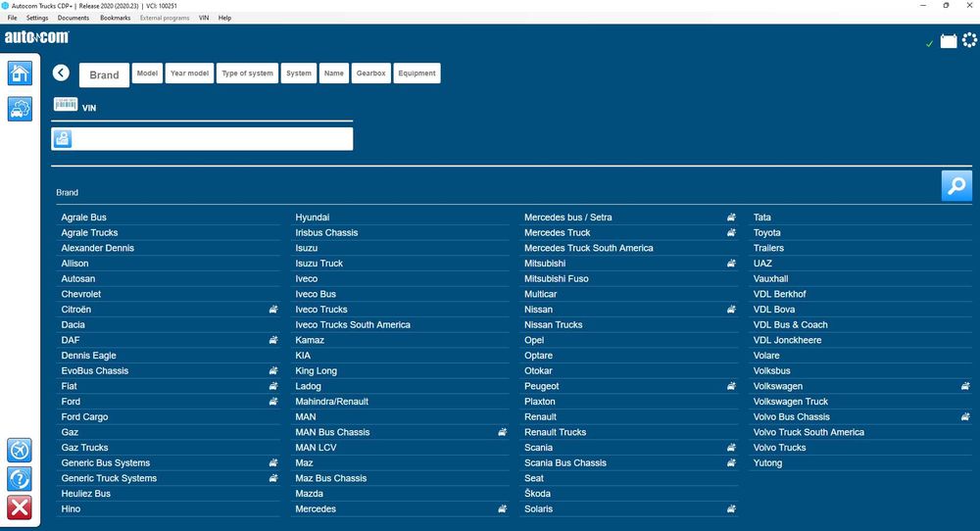Click the VIN barcode scan icon
980x531 pixels.
point(66,104)
